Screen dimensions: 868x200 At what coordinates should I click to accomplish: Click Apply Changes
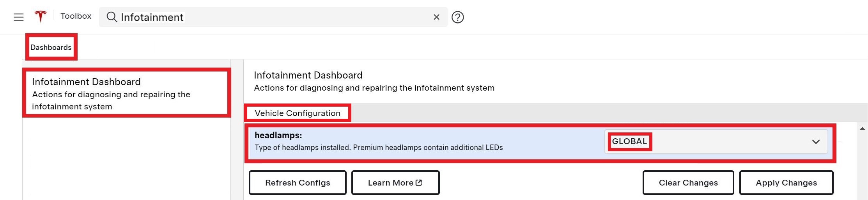click(786, 182)
